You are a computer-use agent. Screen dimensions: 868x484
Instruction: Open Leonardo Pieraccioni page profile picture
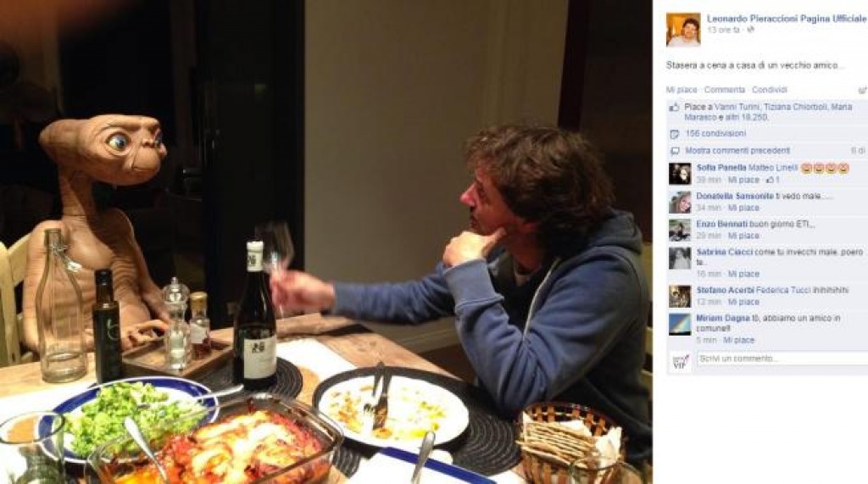point(683,30)
